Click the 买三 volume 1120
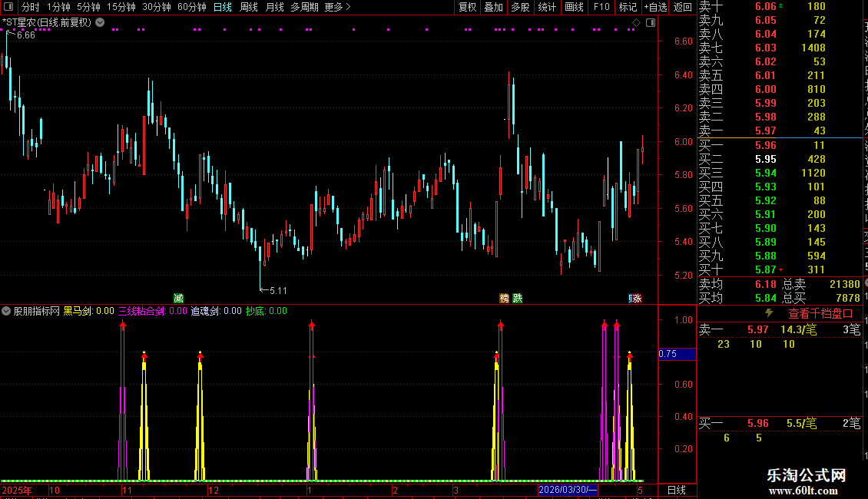Screen dimensions: 868x499 point(813,173)
